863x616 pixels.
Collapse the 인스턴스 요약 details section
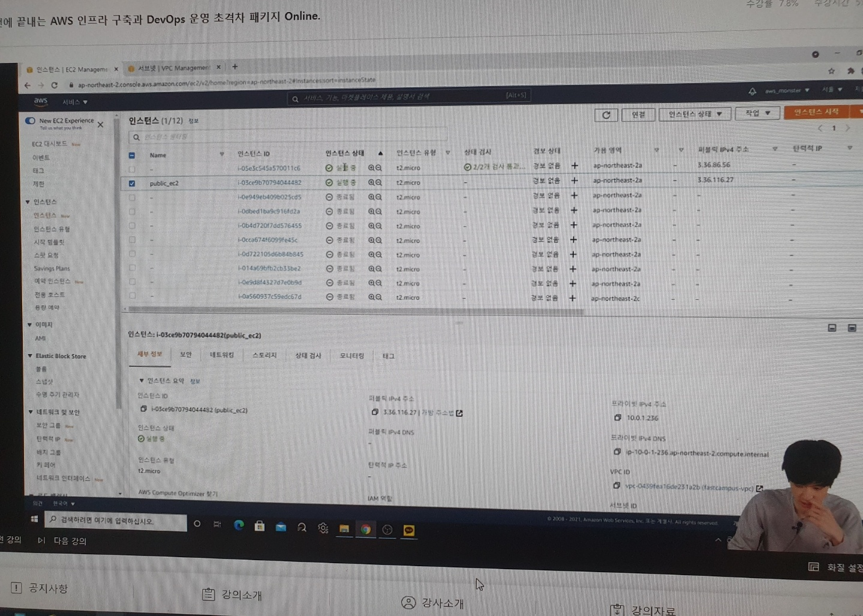[142, 380]
